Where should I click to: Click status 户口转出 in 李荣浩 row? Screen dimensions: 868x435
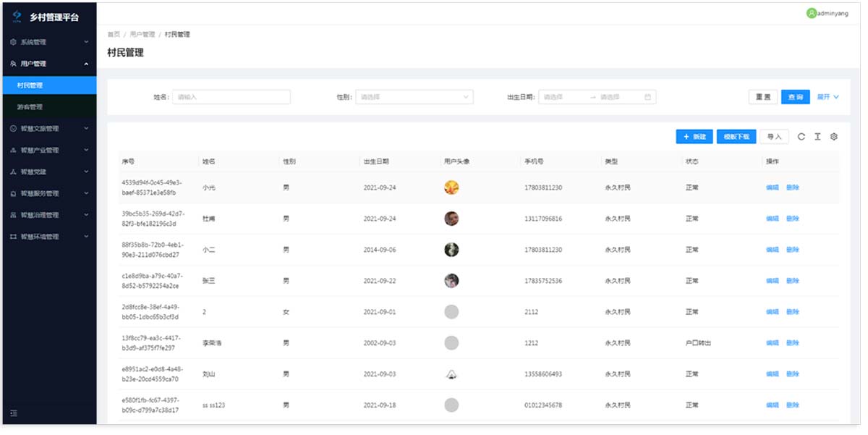[x=698, y=343]
